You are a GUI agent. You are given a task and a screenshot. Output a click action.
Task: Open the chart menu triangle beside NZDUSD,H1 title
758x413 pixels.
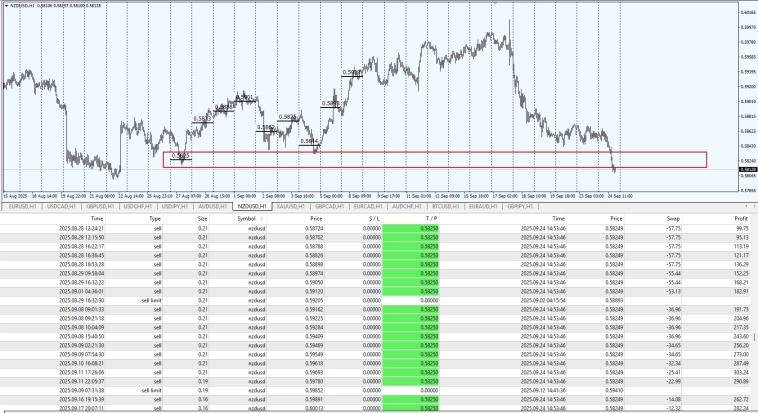pos(6,6)
